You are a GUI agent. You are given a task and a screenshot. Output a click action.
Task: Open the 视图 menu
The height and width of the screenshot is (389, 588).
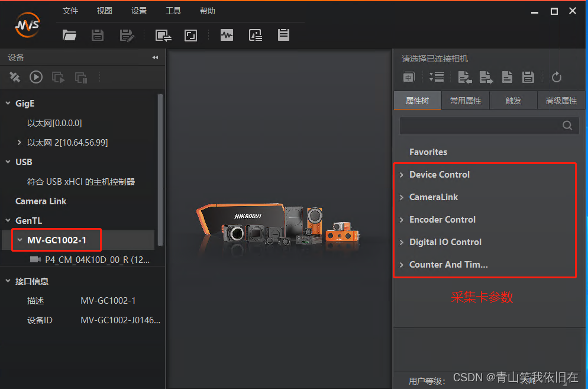(x=104, y=11)
